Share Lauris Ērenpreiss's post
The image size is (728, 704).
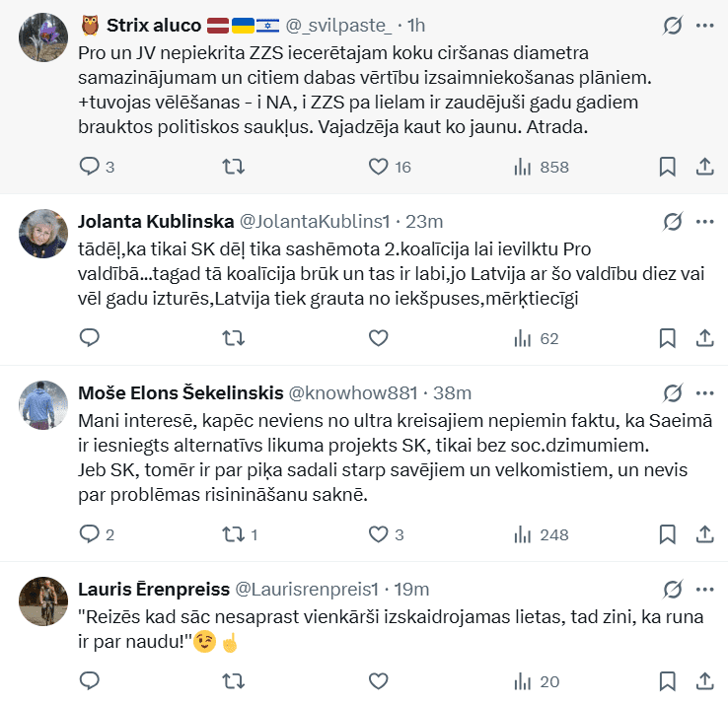(x=705, y=680)
